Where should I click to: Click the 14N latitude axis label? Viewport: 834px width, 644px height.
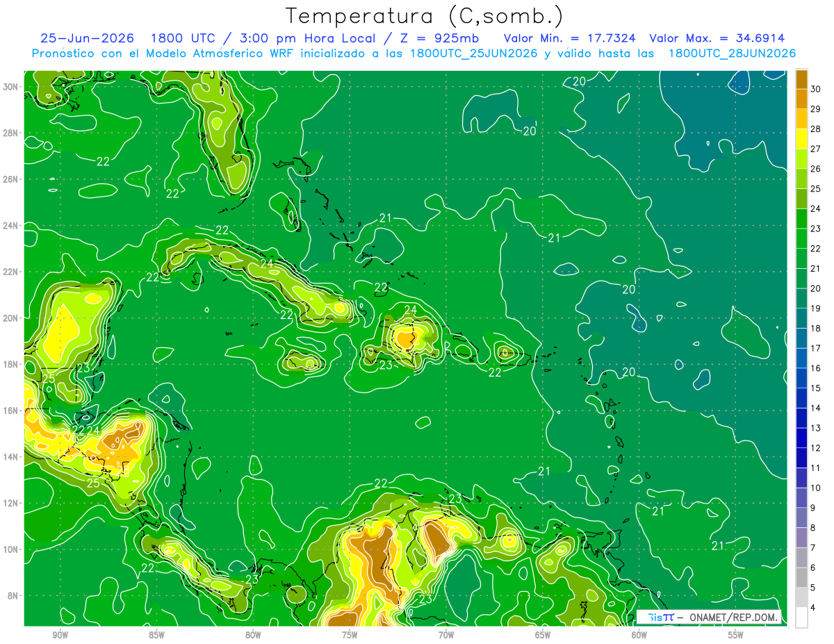pos(12,457)
